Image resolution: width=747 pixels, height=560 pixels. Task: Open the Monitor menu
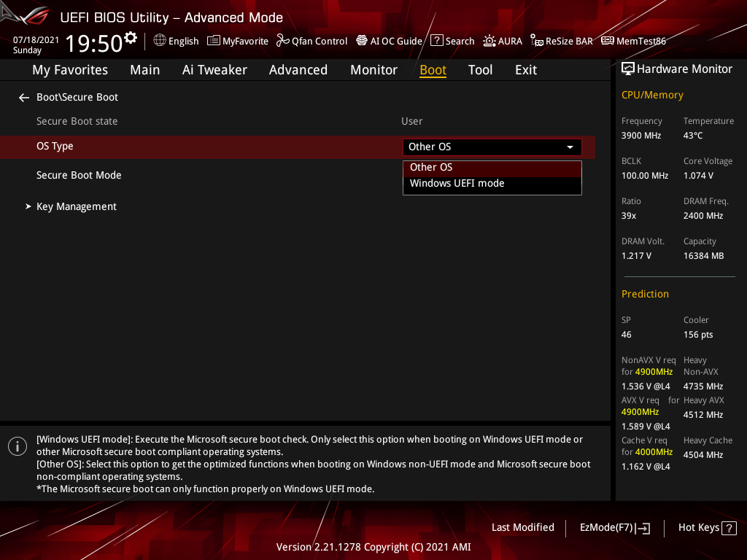point(373,69)
